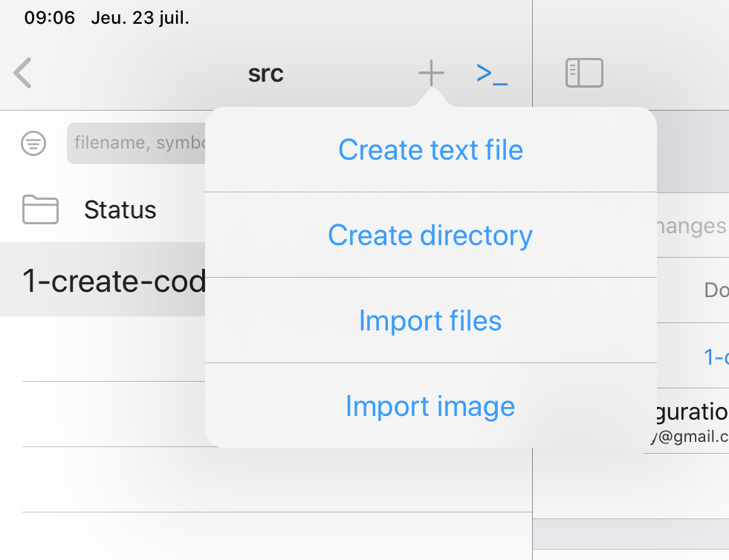
Task: Open the terminal prompt icon
Action: 492,73
